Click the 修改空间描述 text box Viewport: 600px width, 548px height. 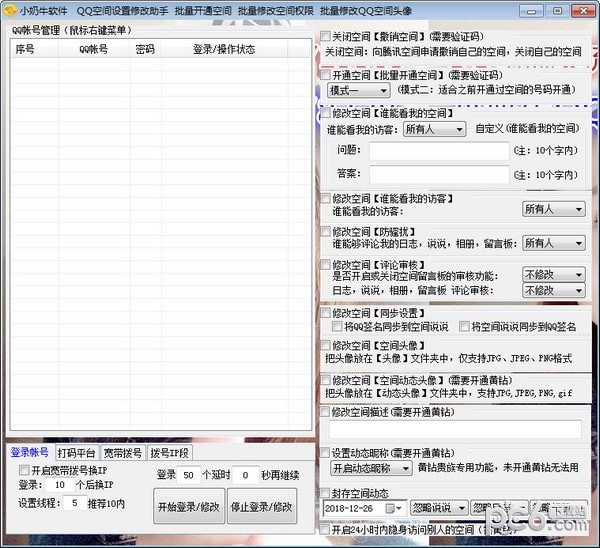point(455,429)
